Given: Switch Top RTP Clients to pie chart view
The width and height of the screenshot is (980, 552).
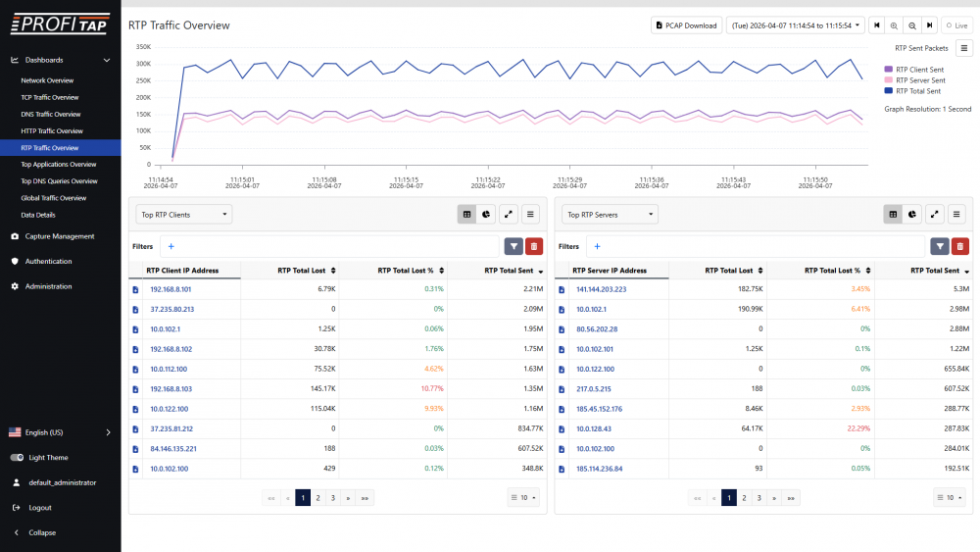Looking at the screenshot, I should pyautogui.click(x=486, y=214).
